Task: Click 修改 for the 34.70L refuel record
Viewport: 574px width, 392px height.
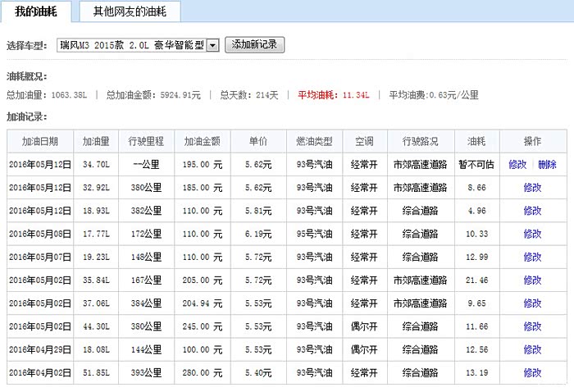Action: [x=517, y=164]
